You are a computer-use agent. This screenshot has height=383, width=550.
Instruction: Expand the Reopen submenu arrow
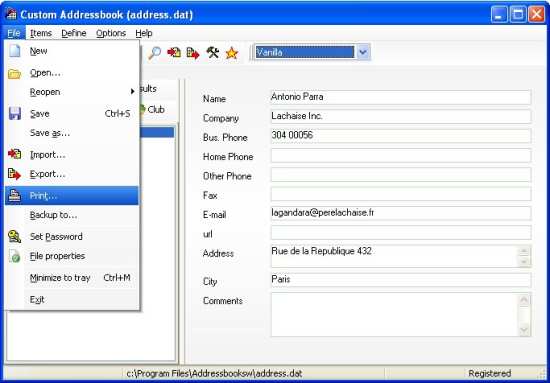133,92
